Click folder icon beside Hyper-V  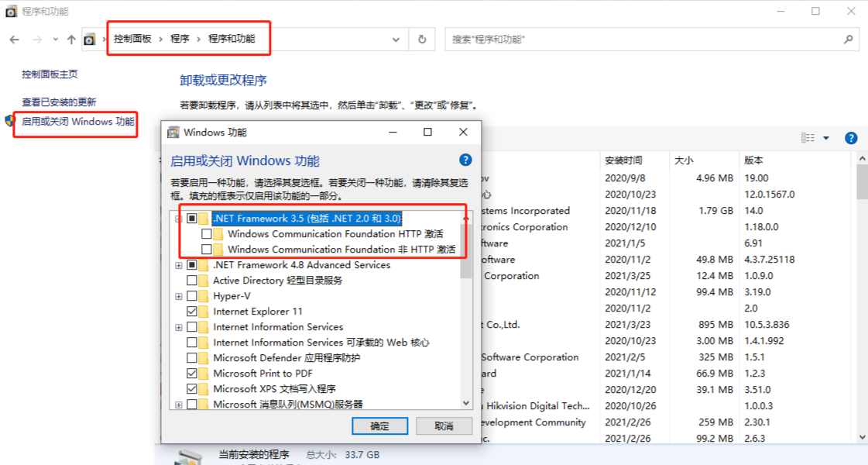coord(204,296)
